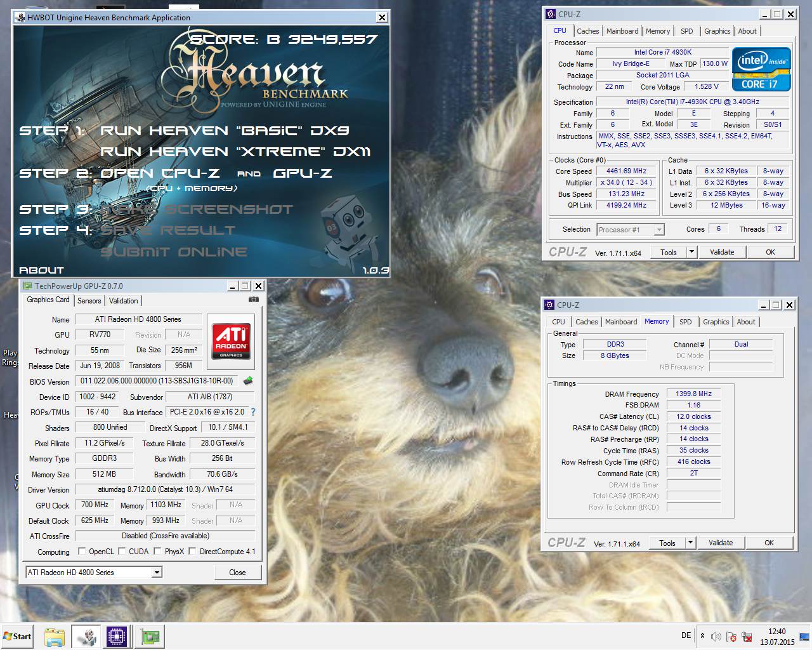Switch to the CPU-Z taskbar icon
The image size is (812, 650).
click(x=117, y=637)
